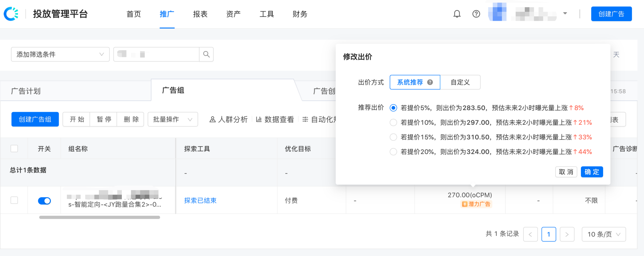Go to 首页 in top navigation
Screen dimensions: 644x256
pyautogui.click(x=134, y=14)
